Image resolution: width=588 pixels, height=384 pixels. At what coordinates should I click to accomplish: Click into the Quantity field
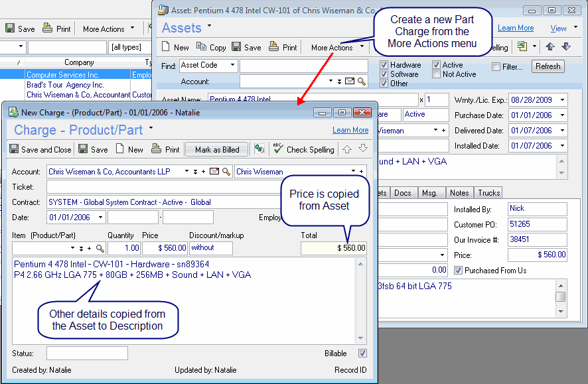123,248
